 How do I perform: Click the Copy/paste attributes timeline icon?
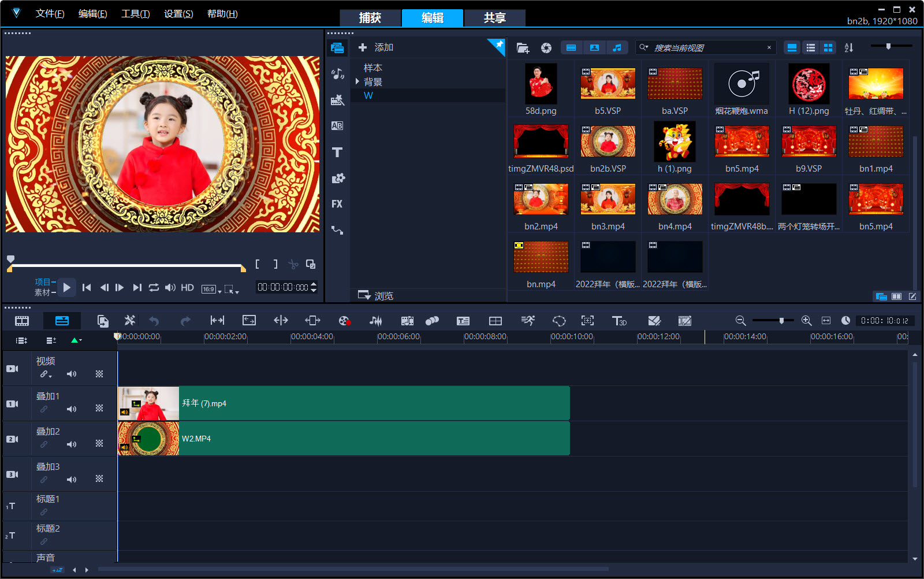coord(103,321)
